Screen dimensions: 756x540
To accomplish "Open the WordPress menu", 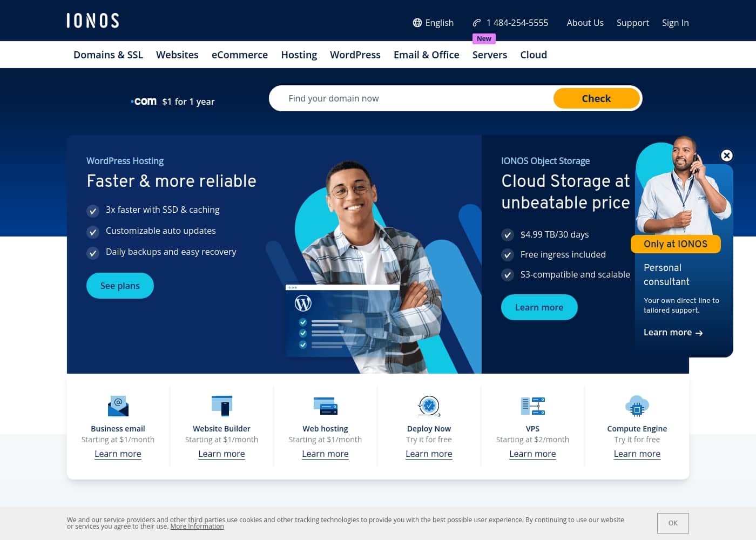I will coord(355,55).
